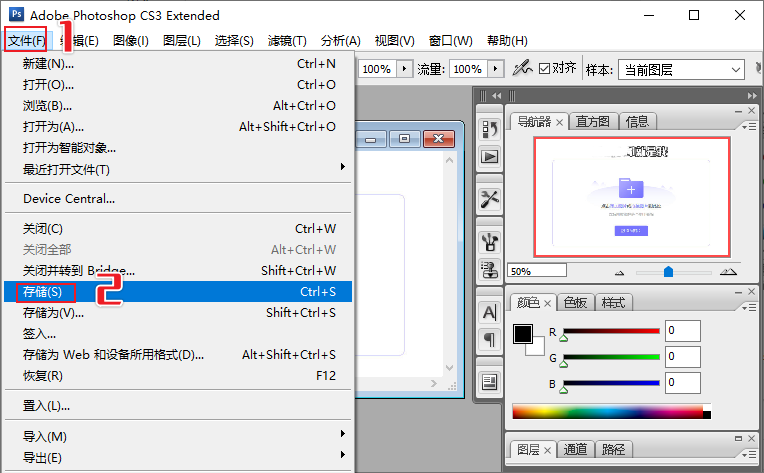Click the Navigator zoom slider handle
The height and width of the screenshot is (473, 764).
point(668,271)
